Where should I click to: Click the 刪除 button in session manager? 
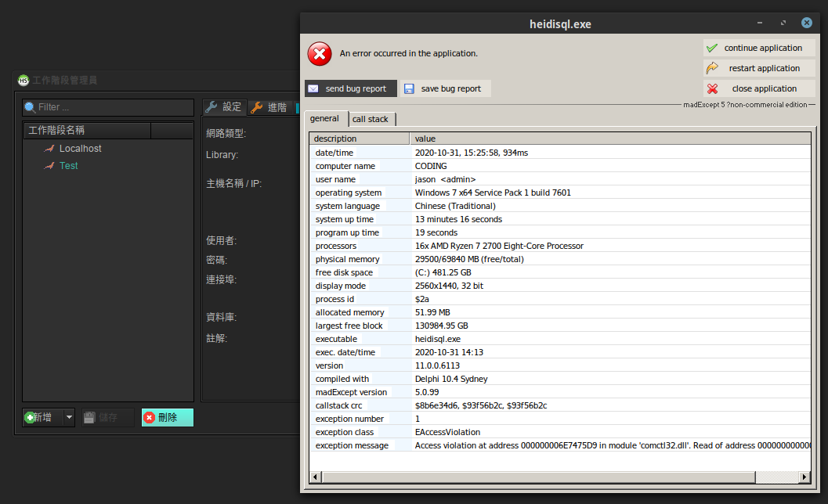pyautogui.click(x=168, y=417)
